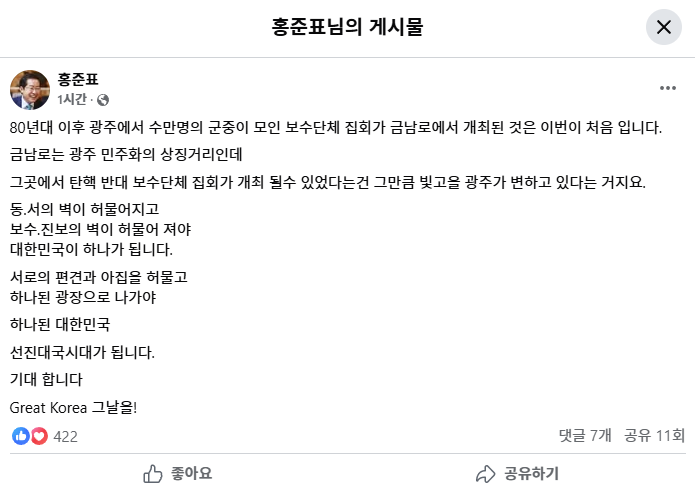Click the share arrow icon
This screenshot has width=695, height=485.
coord(486,473)
